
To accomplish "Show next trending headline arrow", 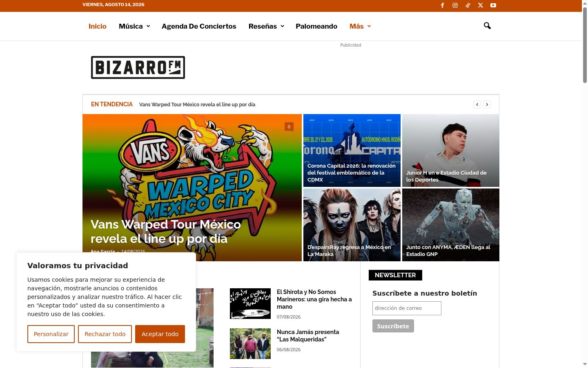I will pyautogui.click(x=487, y=104).
